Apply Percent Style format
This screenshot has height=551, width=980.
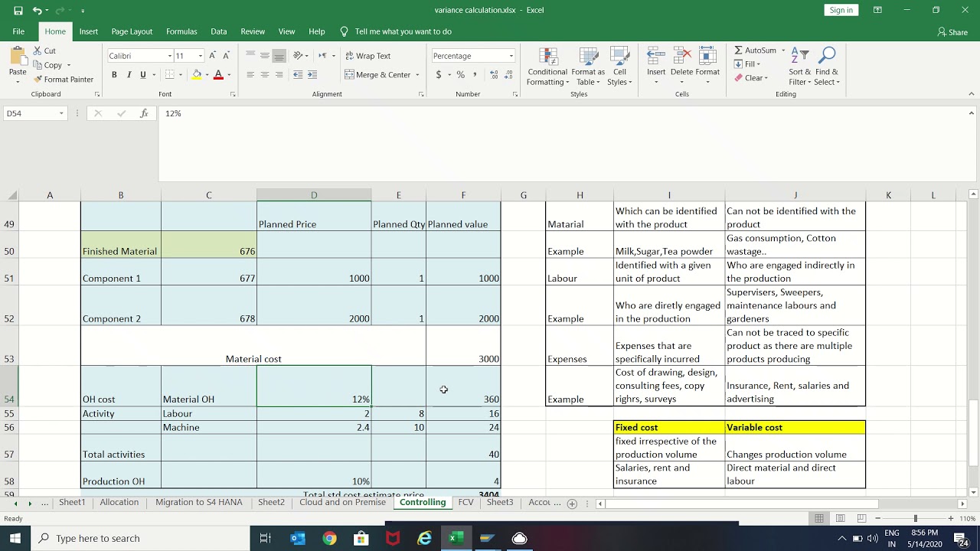tap(460, 75)
